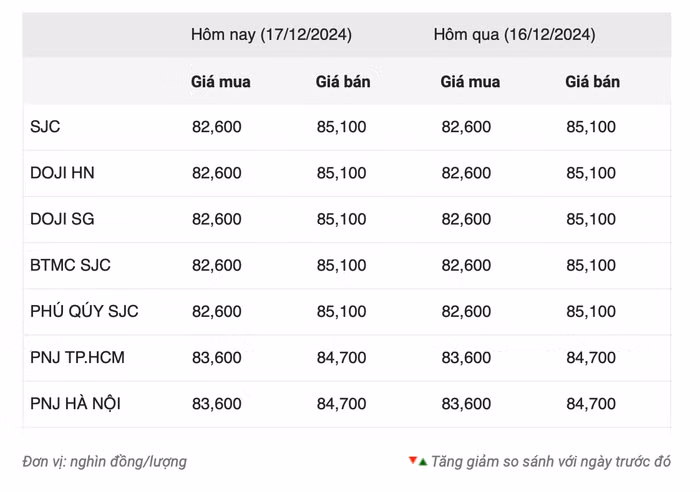Select the PNJ HÀ NỘI row label
This screenshot has width=700, height=494.
pyautogui.click(x=76, y=403)
